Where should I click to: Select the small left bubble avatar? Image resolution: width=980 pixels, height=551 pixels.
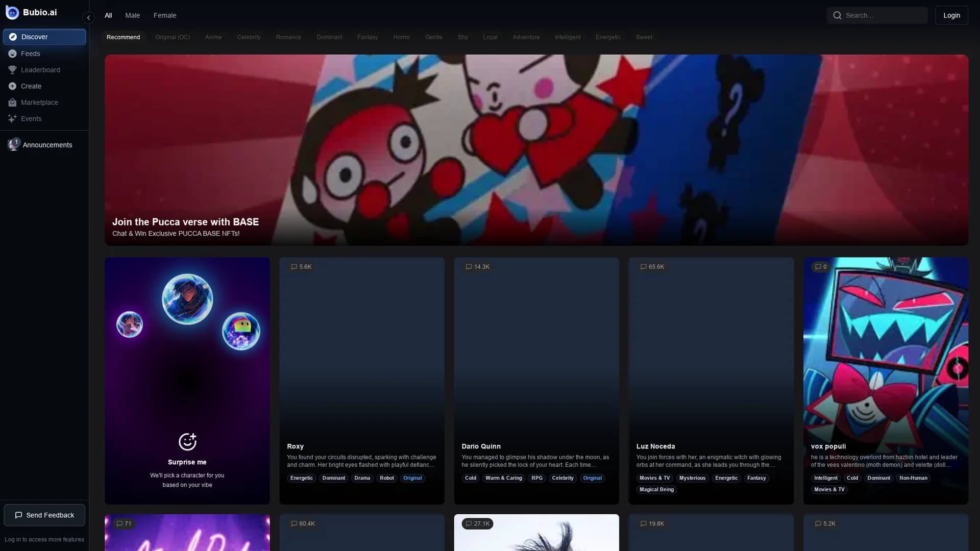point(130,324)
